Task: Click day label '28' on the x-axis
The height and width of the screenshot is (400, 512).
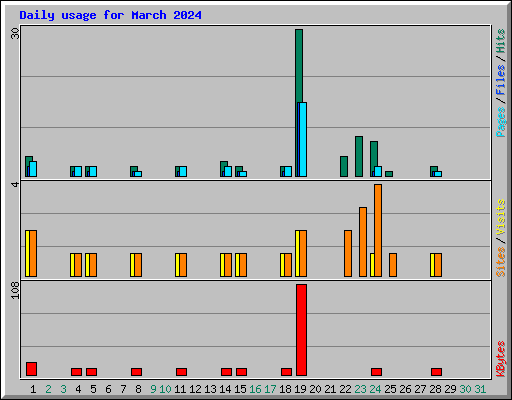Action: (x=435, y=389)
